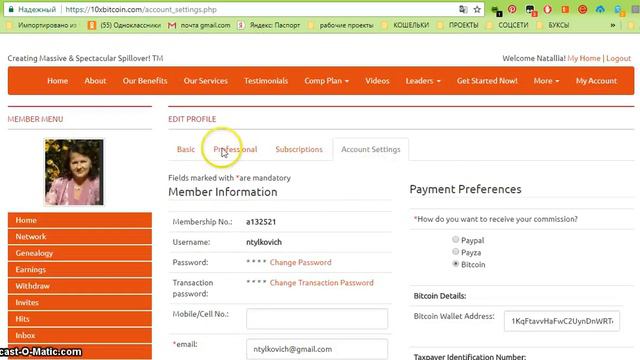Click the Change Password link

(300, 262)
